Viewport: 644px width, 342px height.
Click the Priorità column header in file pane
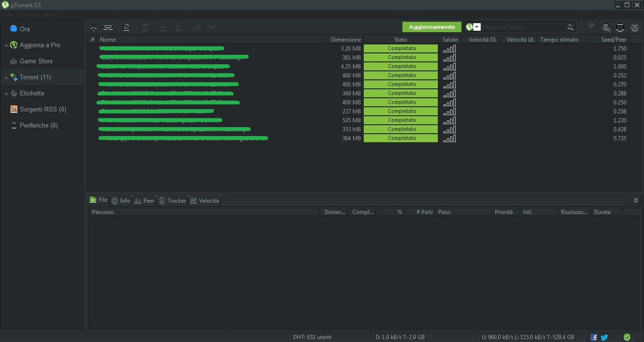[x=506, y=212]
